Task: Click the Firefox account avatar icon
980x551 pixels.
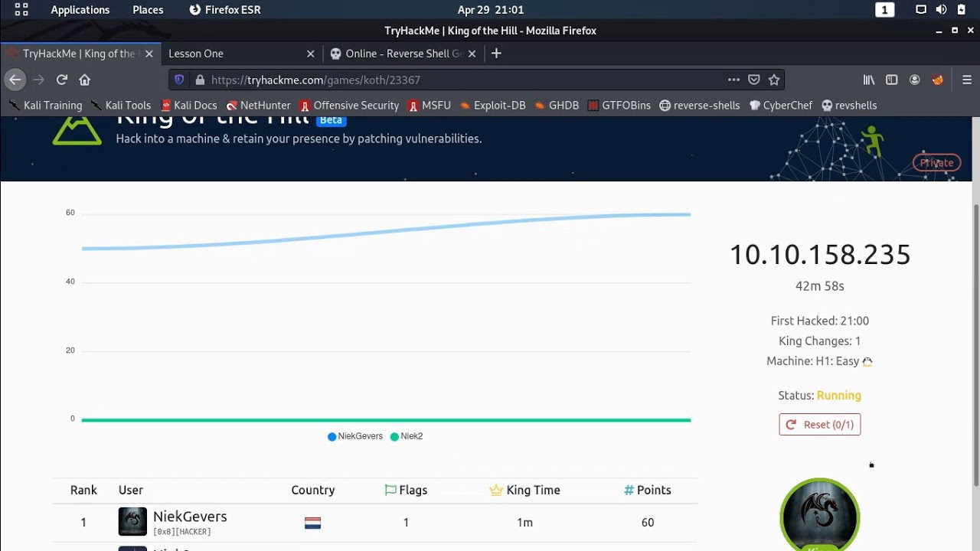Action: tap(914, 80)
